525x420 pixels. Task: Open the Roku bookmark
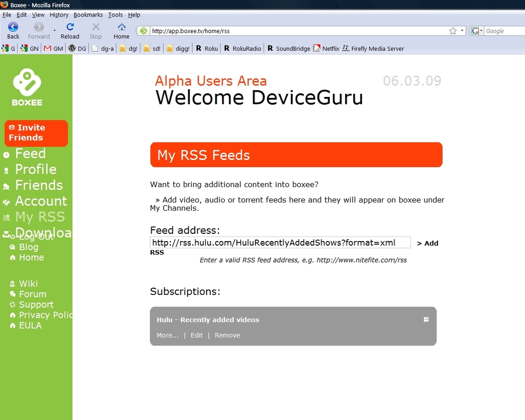click(207, 49)
